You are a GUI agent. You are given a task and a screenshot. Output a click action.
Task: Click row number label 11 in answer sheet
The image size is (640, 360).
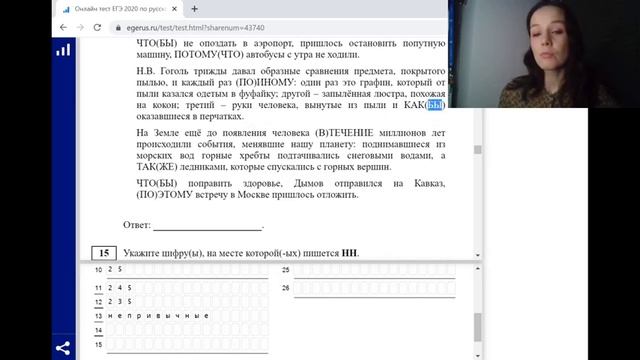[98, 288]
